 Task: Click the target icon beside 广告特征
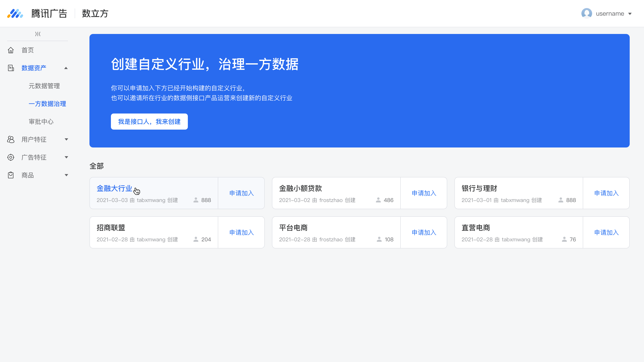(x=11, y=157)
